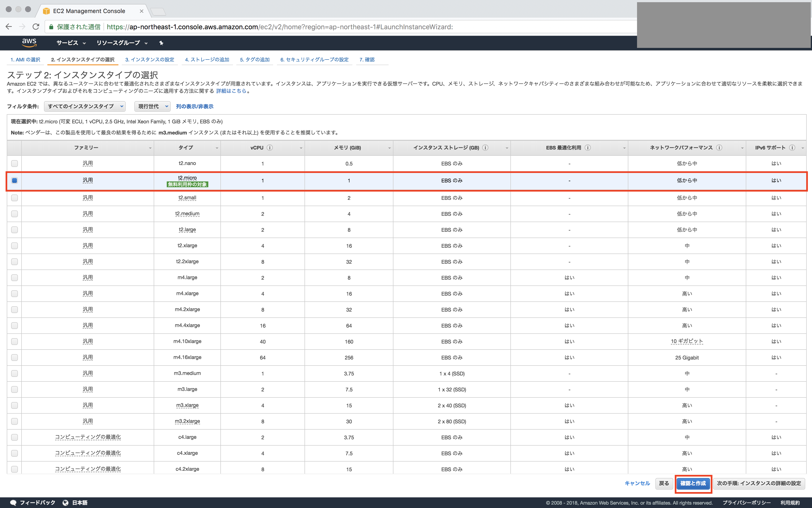
Task: Tick the c4.large row checkbox
Action: [x=14, y=437]
